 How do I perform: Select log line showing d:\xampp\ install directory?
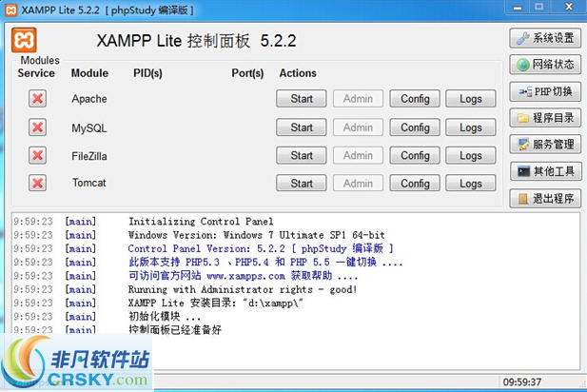click(216, 303)
